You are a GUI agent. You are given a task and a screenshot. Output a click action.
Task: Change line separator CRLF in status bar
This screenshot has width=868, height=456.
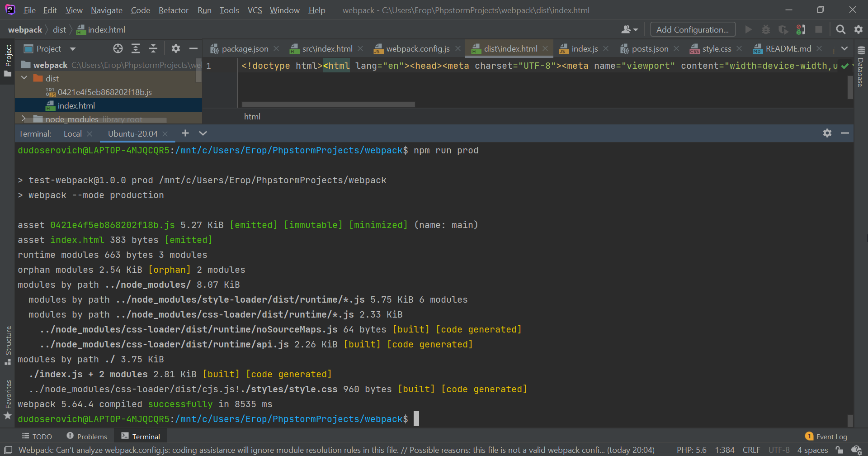(751, 450)
